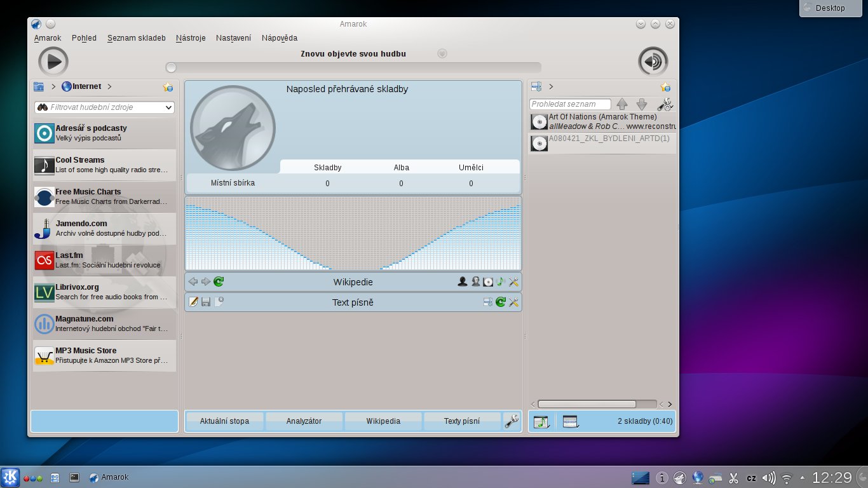
Task: Click the CZ keyboard layout indicator
Action: [751, 478]
